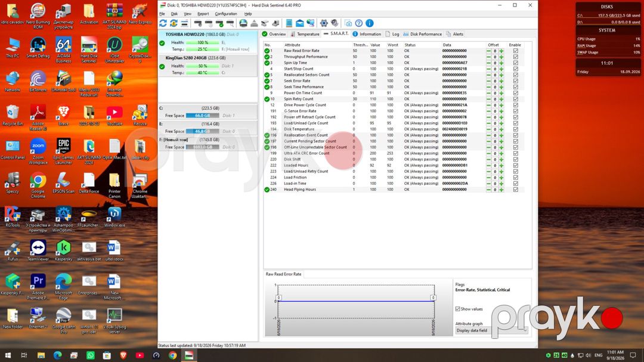This screenshot has height=362, width=644.
Task: Uncheck Enable for Spin Up Time
Action: [515, 63]
